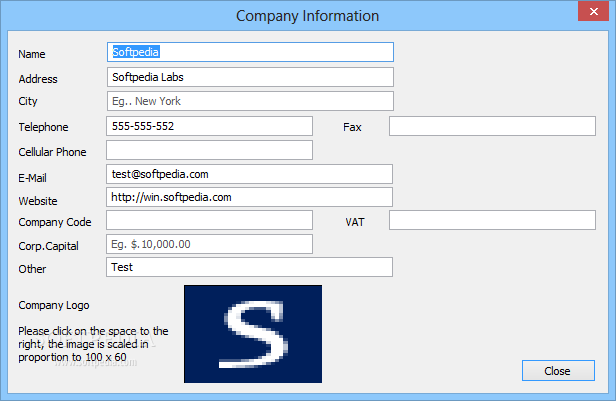616x401 pixels.
Task: Click the logo instructions text about 100 x 60
Action: coord(93,344)
